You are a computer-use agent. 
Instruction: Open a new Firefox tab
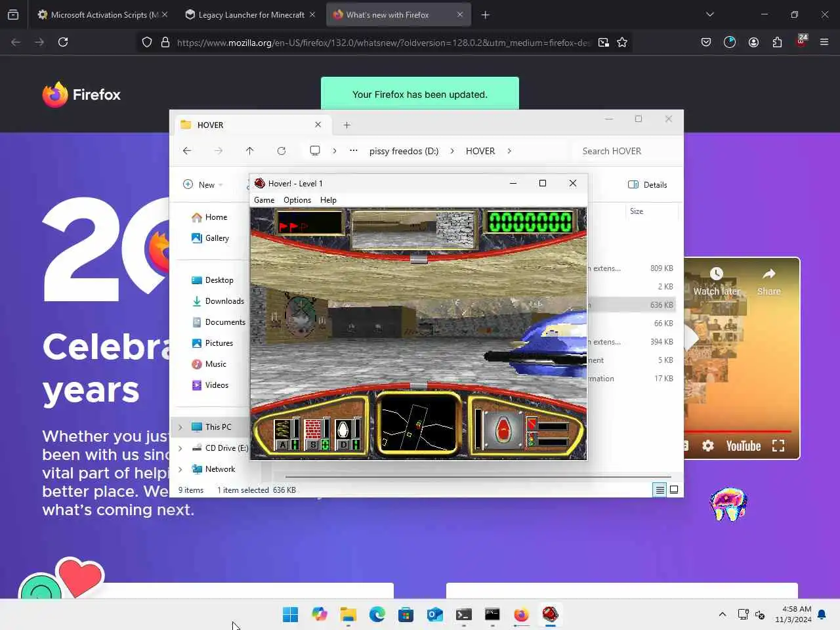click(485, 14)
